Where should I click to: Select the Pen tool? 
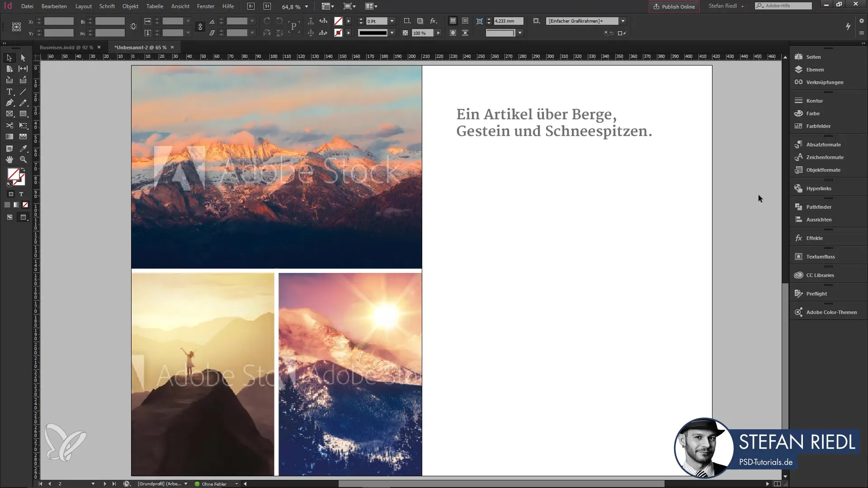pyautogui.click(x=9, y=103)
